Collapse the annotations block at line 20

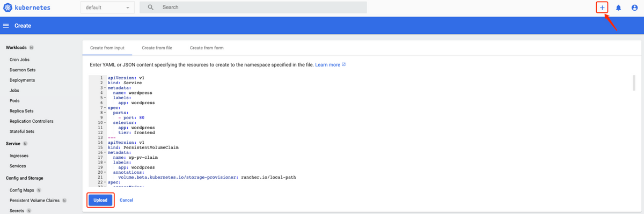[105, 172]
